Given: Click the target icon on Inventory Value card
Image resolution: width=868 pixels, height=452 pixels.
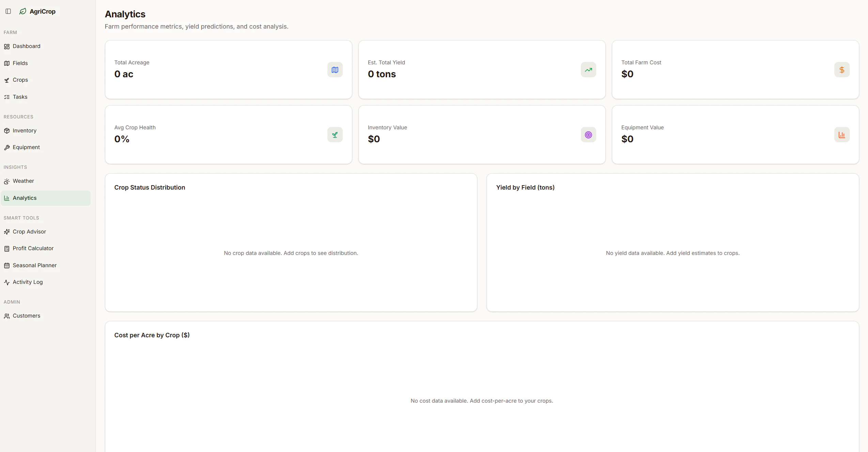Looking at the screenshot, I should pyautogui.click(x=588, y=135).
